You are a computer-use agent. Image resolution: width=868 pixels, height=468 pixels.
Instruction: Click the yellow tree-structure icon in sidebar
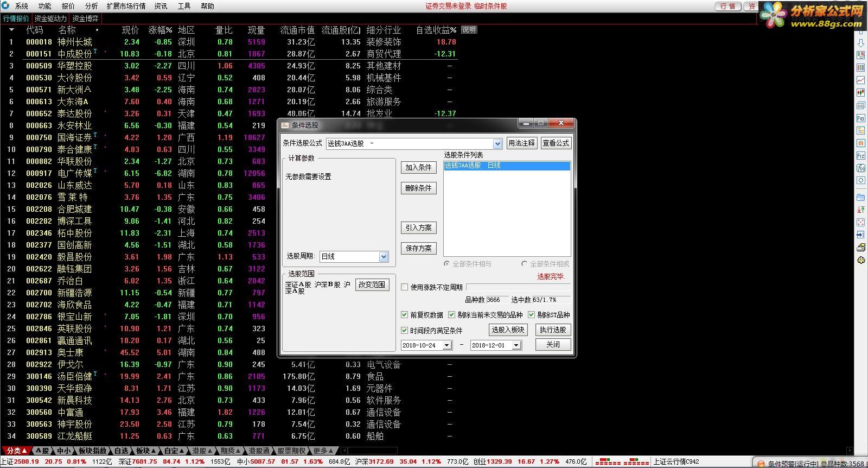click(x=860, y=130)
